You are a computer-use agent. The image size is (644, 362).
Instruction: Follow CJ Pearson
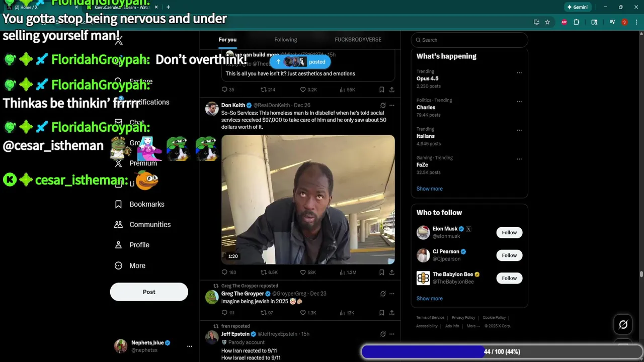pyautogui.click(x=509, y=255)
